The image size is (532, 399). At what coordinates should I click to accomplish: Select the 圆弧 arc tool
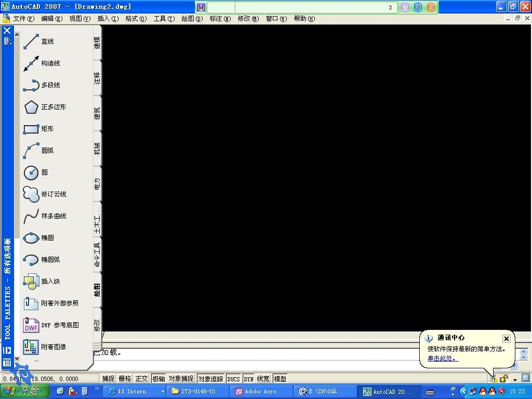38,150
